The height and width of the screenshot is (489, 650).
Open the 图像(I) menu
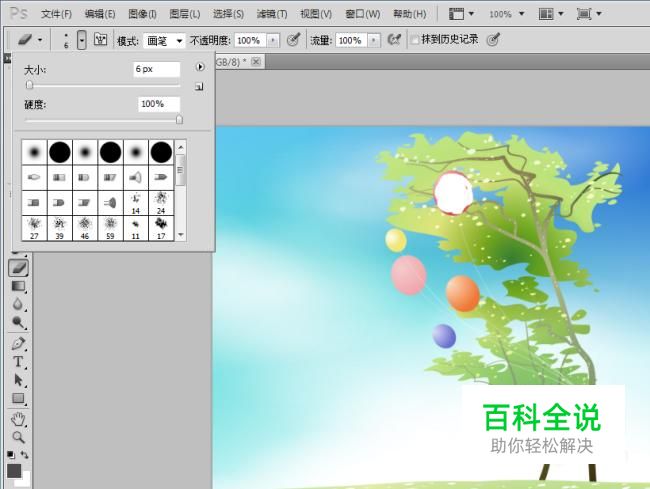click(x=142, y=14)
